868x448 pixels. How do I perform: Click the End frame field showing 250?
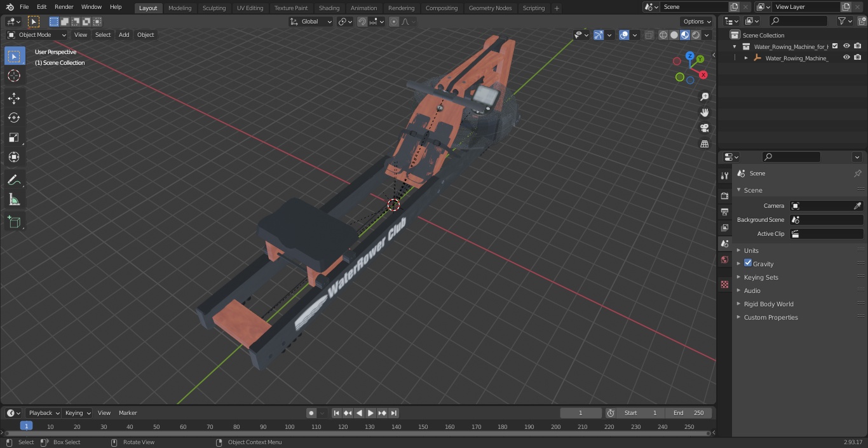point(689,413)
